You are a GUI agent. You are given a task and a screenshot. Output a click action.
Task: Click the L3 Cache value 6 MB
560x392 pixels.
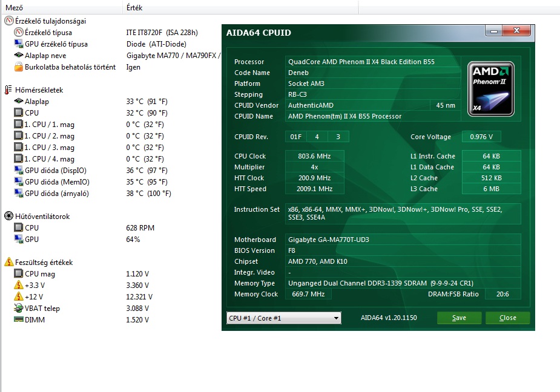pos(491,189)
